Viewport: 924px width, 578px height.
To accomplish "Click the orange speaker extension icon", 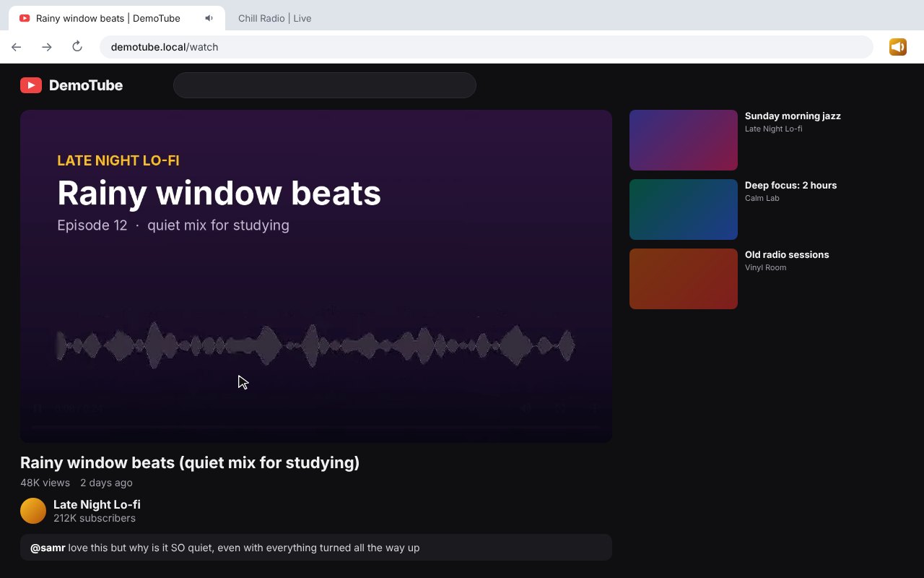I will click(x=898, y=47).
